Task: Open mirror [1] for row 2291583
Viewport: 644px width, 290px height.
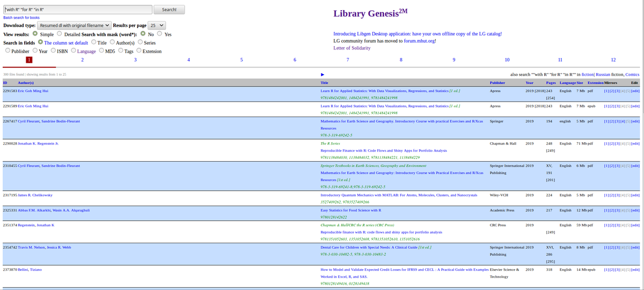Action: click(606, 91)
